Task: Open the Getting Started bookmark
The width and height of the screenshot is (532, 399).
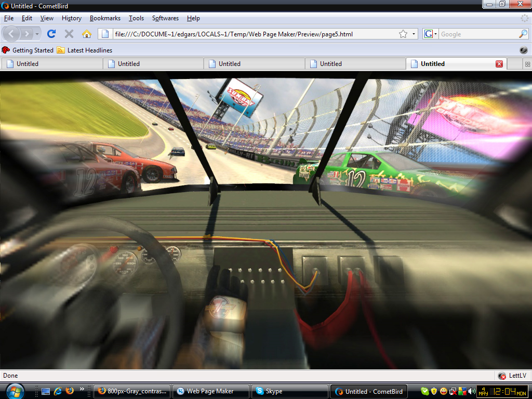Action: [28, 50]
